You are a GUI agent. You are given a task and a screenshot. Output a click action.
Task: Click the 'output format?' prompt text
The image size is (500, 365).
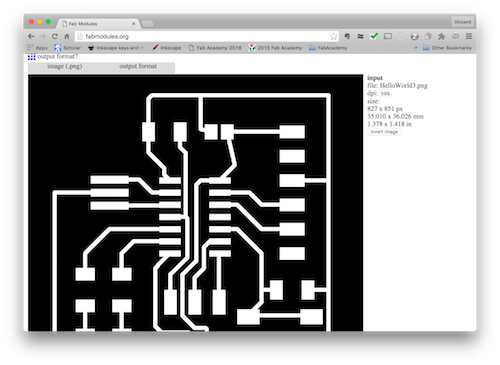[57, 57]
